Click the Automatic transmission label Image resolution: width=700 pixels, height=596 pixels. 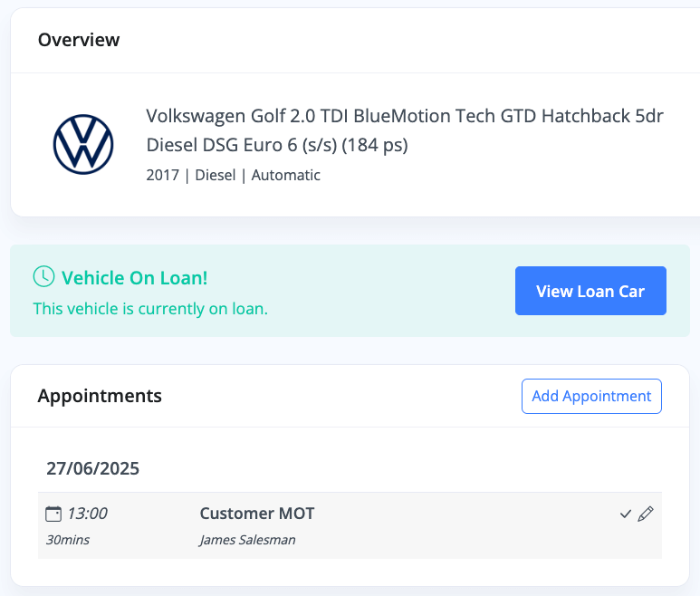(x=286, y=176)
